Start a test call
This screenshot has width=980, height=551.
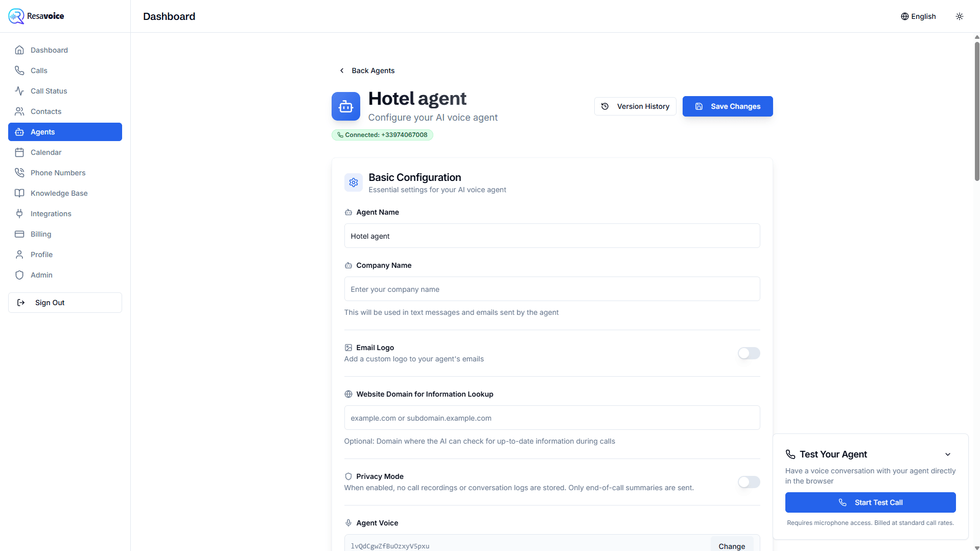click(870, 502)
